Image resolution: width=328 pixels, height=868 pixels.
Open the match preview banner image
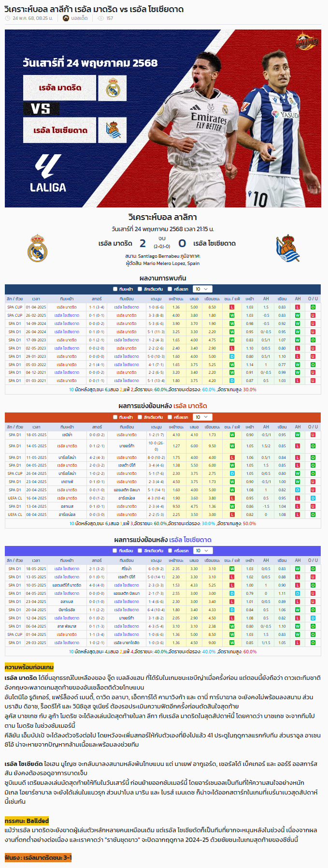coord(163,118)
